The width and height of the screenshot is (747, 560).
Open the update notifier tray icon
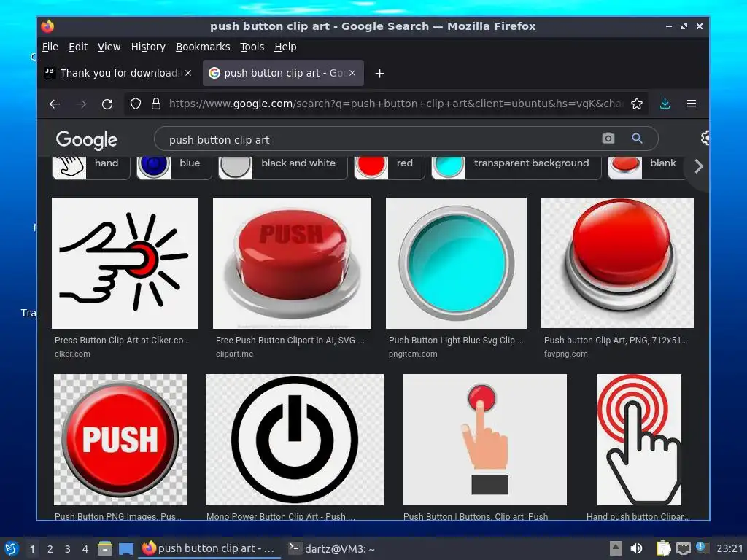[x=701, y=547]
